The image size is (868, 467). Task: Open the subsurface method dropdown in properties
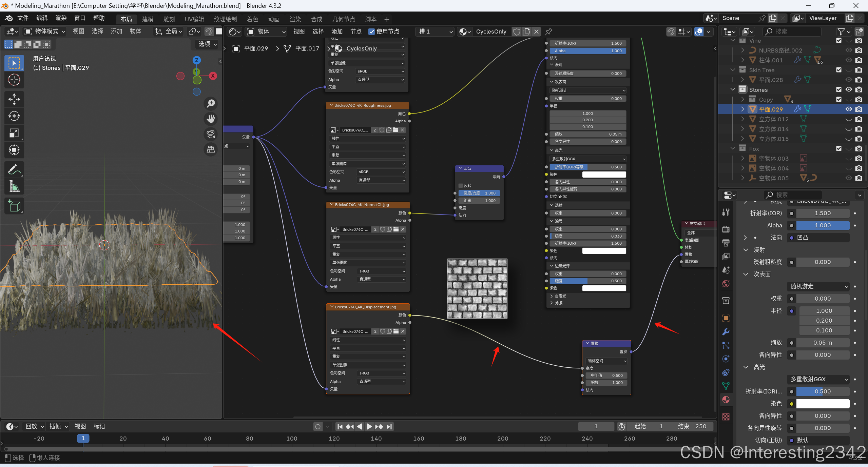(x=818, y=286)
